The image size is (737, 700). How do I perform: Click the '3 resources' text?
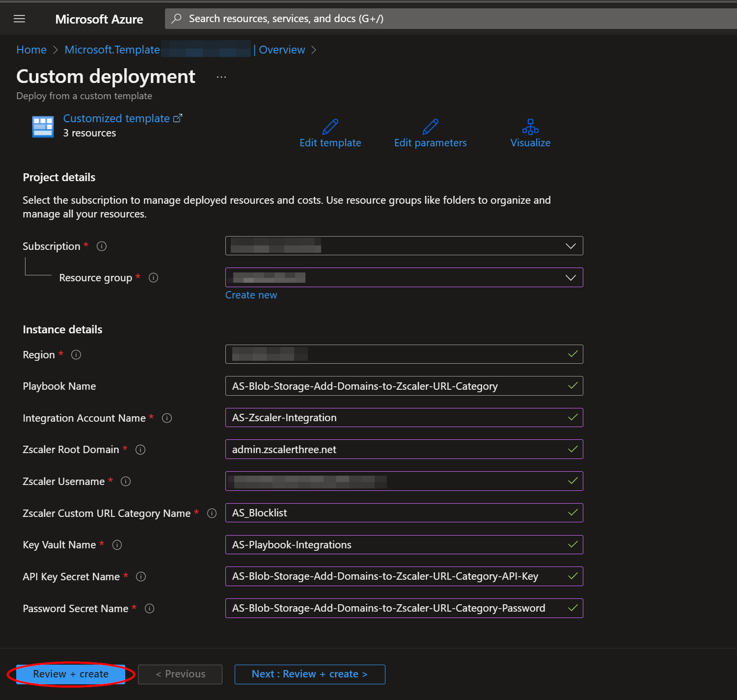tap(89, 133)
